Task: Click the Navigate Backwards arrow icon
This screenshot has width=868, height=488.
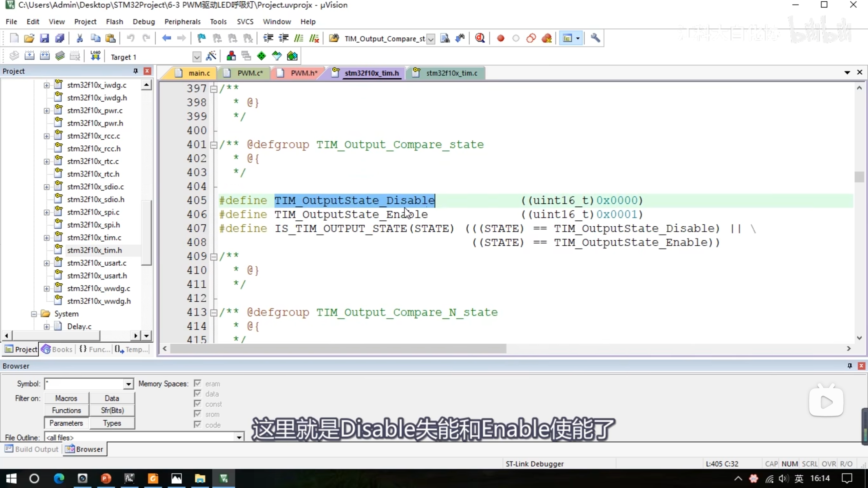Action: click(x=166, y=38)
